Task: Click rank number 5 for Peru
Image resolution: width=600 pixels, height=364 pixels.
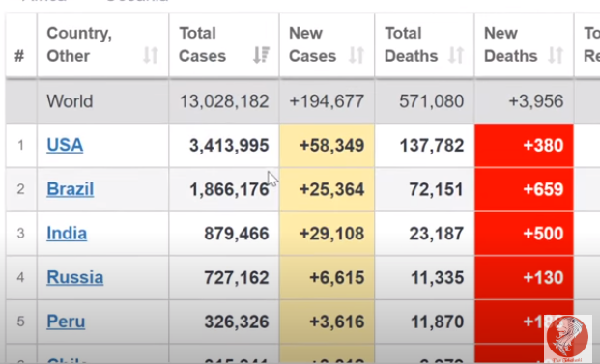Action: 20,322
